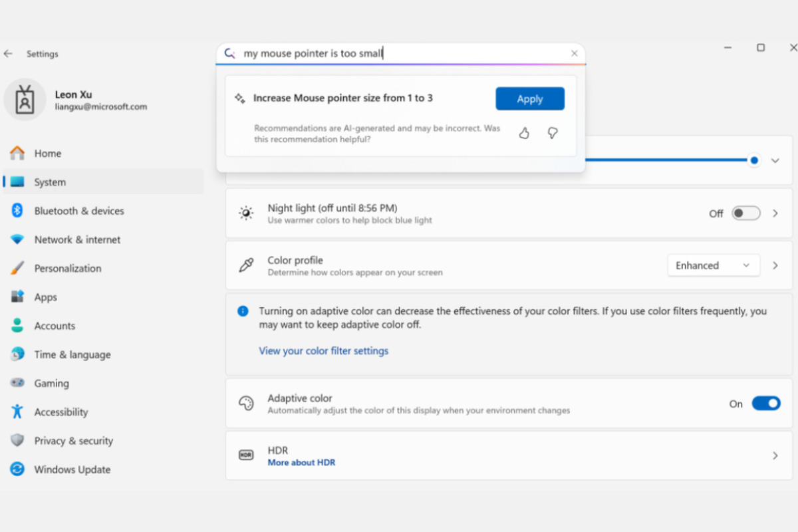798x532 pixels.
Task: Open the Color profile Enhanced dropdown
Action: pos(712,265)
